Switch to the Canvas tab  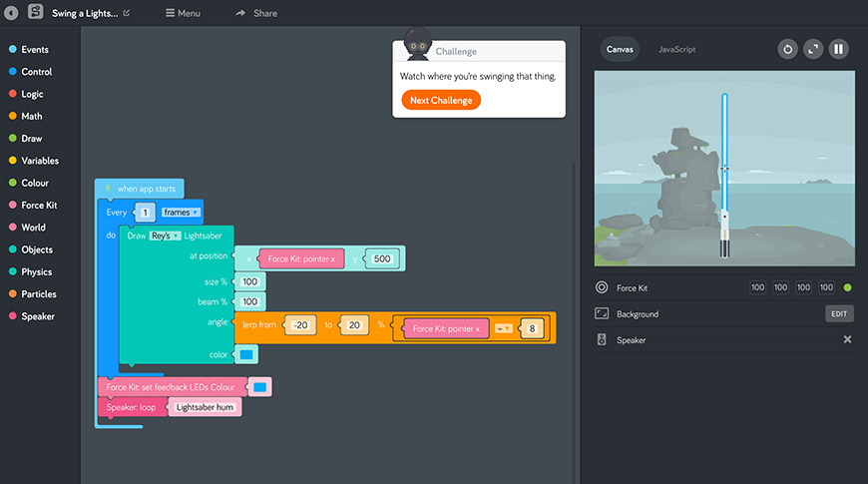[x=620, y=49]
